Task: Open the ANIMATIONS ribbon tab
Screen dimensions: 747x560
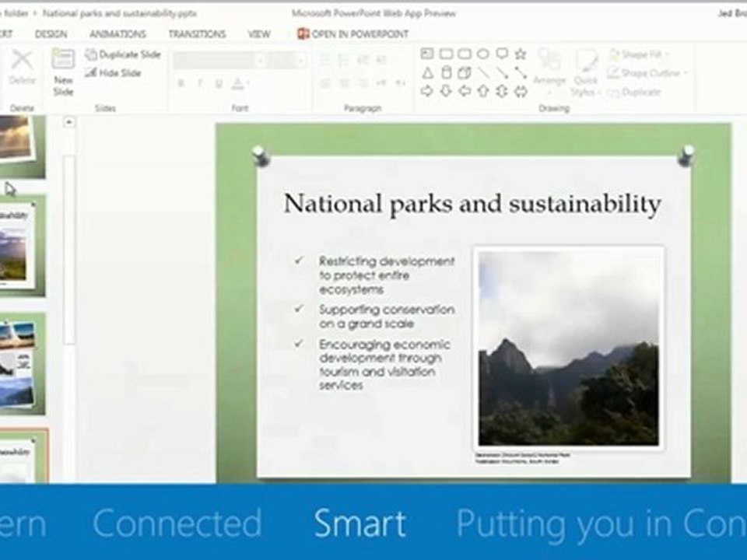Action: [x=117, y=33]
